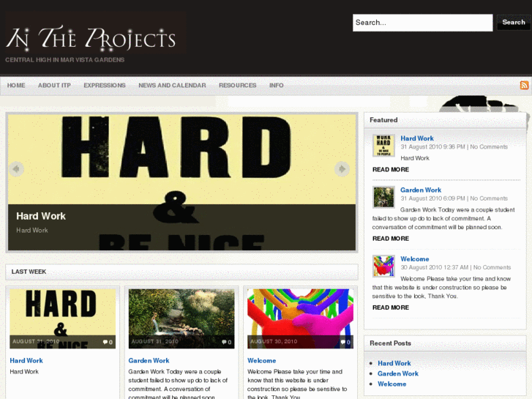This screenshot has height=399, width=532.
Task: Show previous slide with left arrow
Action: pyautogui.click(x=16, y=169)
